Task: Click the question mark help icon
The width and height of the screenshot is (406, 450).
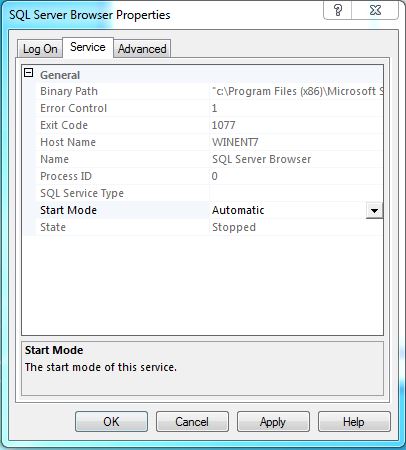Action: point(338,11)
